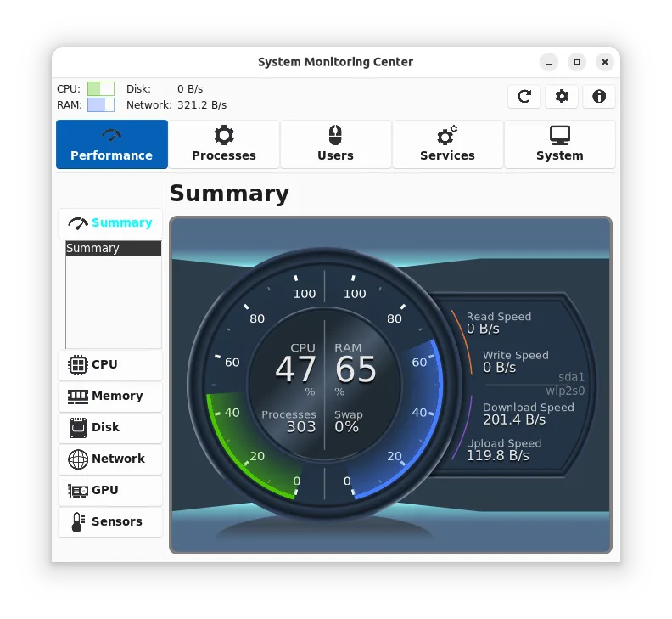Click the Upload Speed 119.8 B/s value
The image size is (672, 619).
coord(497,455)
